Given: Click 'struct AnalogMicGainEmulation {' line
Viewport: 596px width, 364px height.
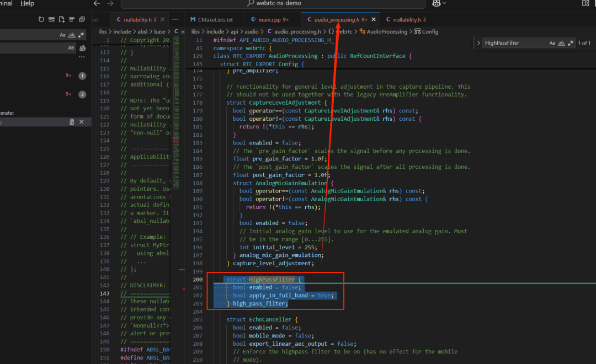Looking at the screenshot, I should coord(283,183).
